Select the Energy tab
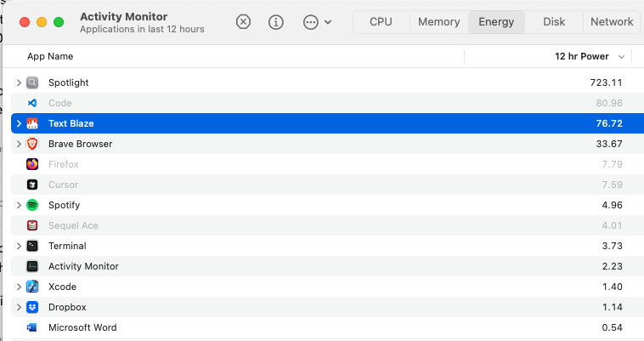The image size is (644, 341). [x=496, y=22]
